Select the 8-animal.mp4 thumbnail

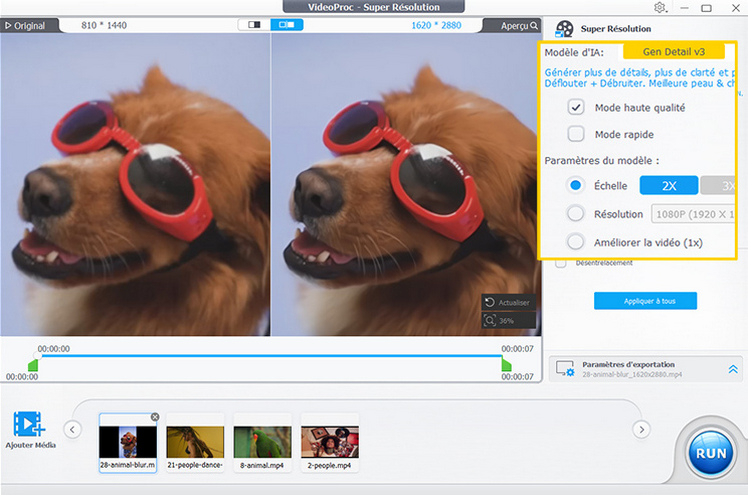tap(262, 443)
